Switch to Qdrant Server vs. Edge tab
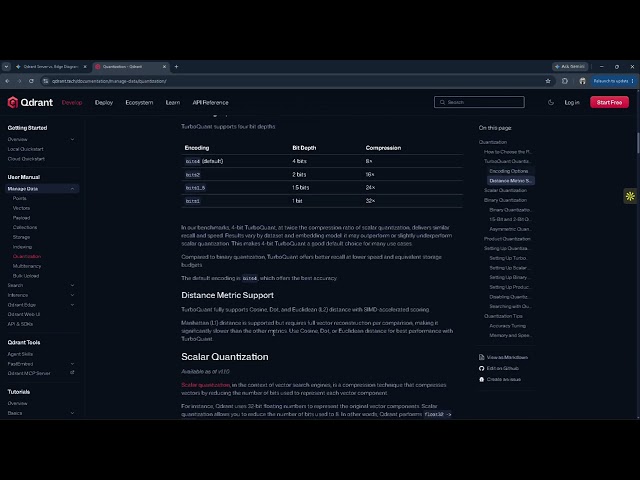This screenshot has width=640, height=480. point(51,67)
